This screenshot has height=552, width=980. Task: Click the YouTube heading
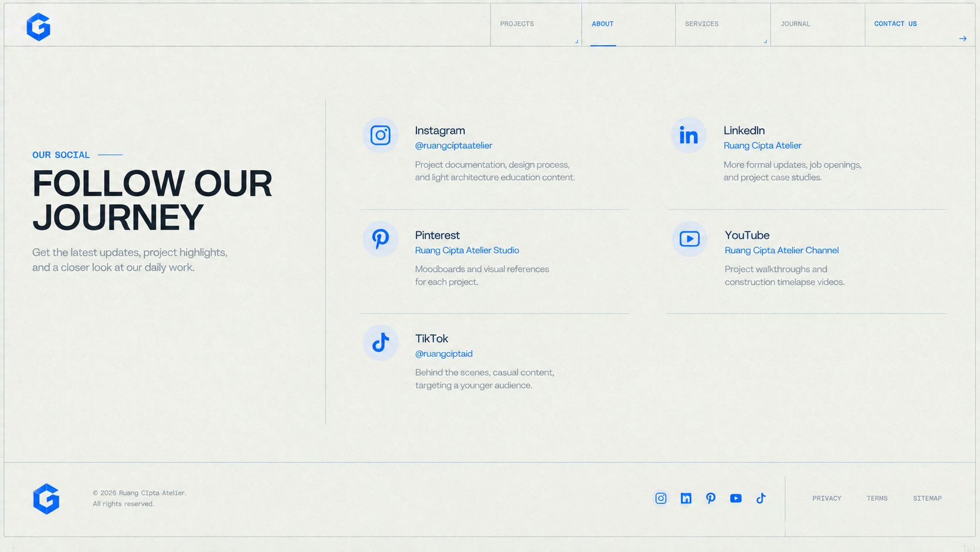[747, 235]
